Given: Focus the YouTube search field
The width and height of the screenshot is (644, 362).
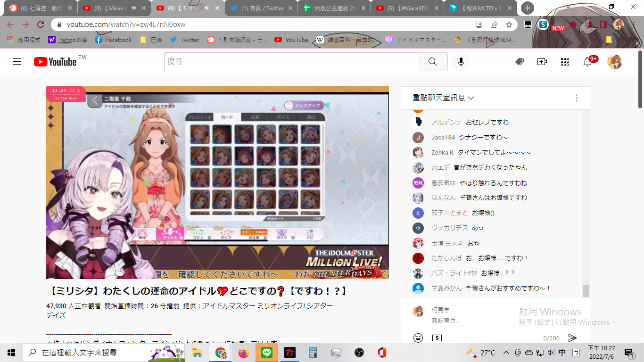Looking at the screenshot, I should pos(291,62).
